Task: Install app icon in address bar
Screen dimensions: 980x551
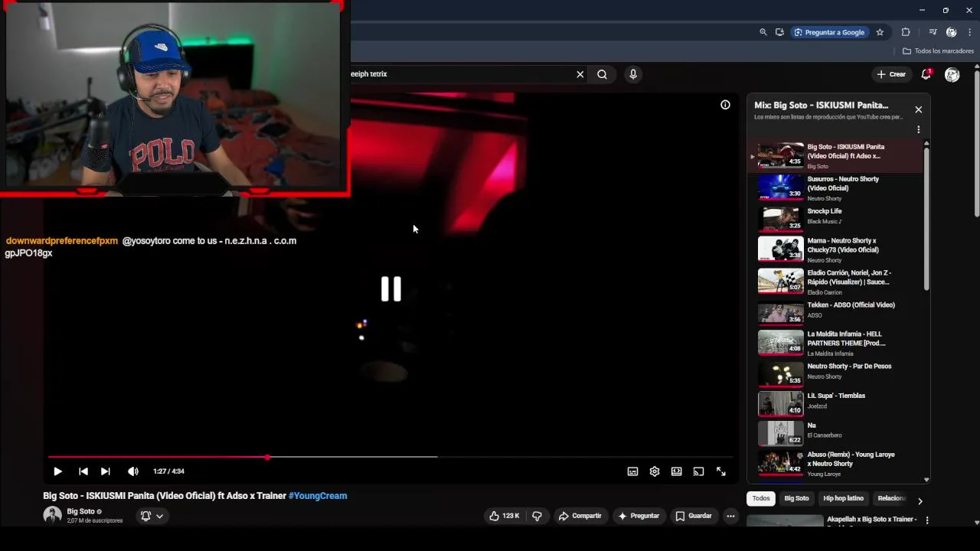Action: 779,32
